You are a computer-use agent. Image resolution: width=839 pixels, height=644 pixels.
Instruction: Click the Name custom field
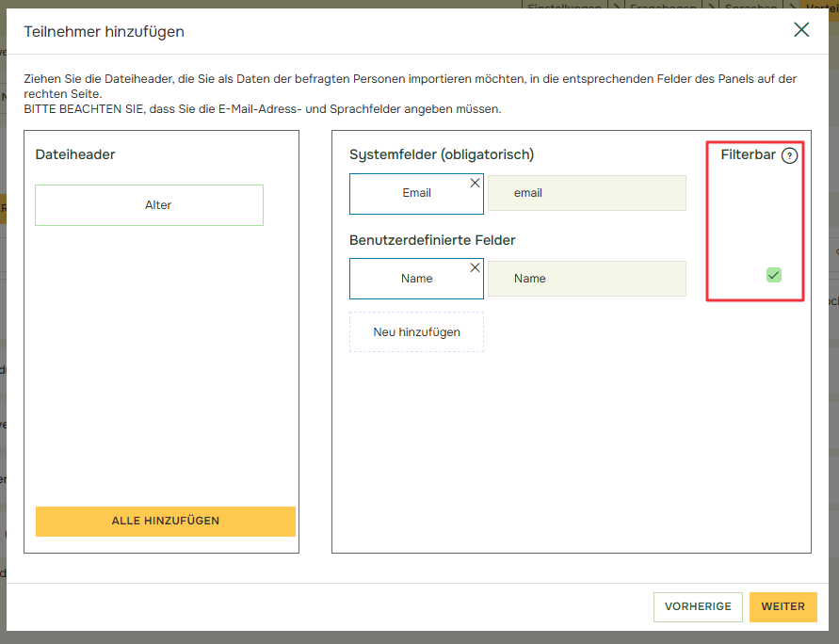pyautogui.click(x=587, y=278)
